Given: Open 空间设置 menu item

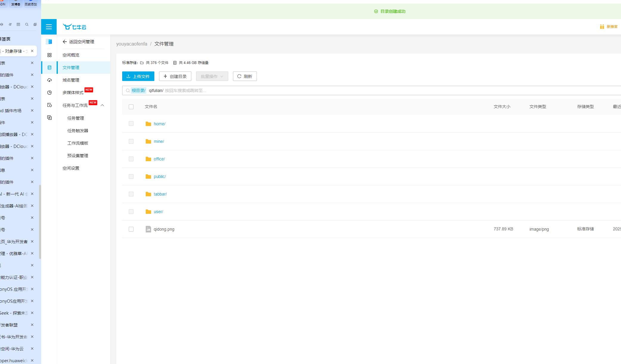Looking at the screenshot, I should (x=71, y=168).
